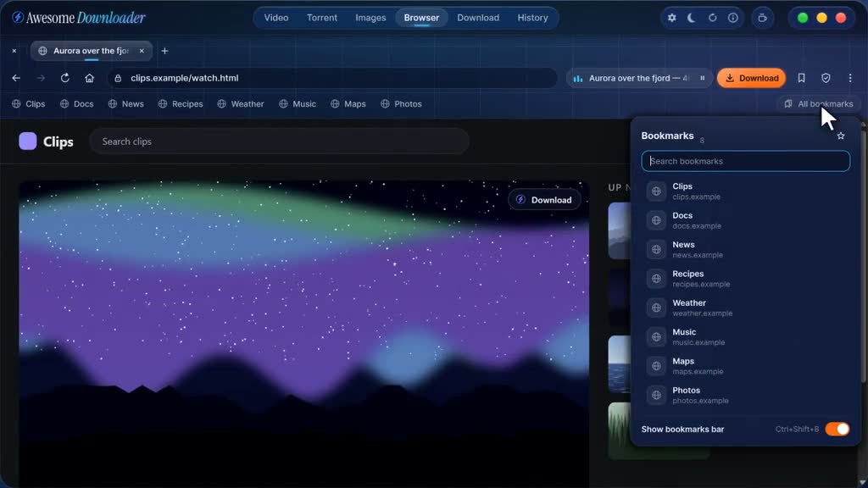Image resolution: width=868 pixels, height=488 pixels.
Task: Open the Docs bookmark in the Bookmarks panel
Action: click(746, 220)
